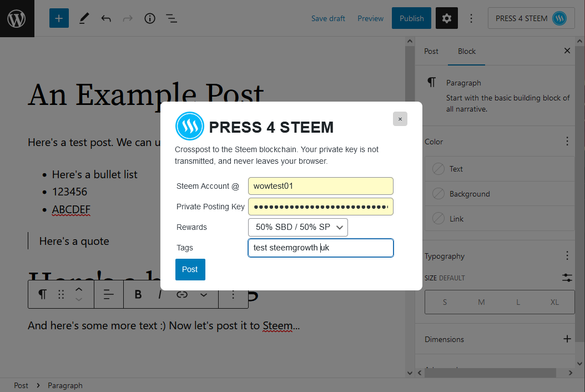The height and width of the screenshot is (392, 585).
Task: Click Paragraph in the breadcrumb footer
Action: click(65, 385)
